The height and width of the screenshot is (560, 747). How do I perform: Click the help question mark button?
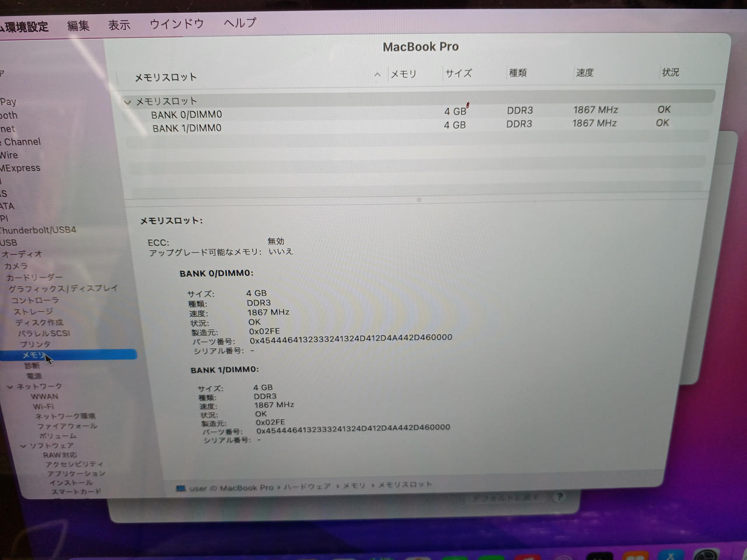point(559,498)
